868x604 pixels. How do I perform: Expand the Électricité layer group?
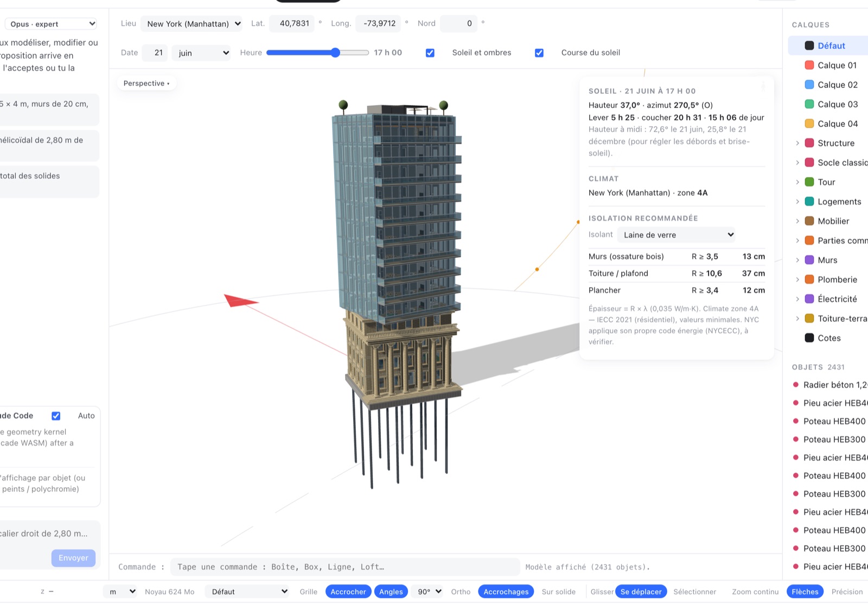click(x=797, y=299)
